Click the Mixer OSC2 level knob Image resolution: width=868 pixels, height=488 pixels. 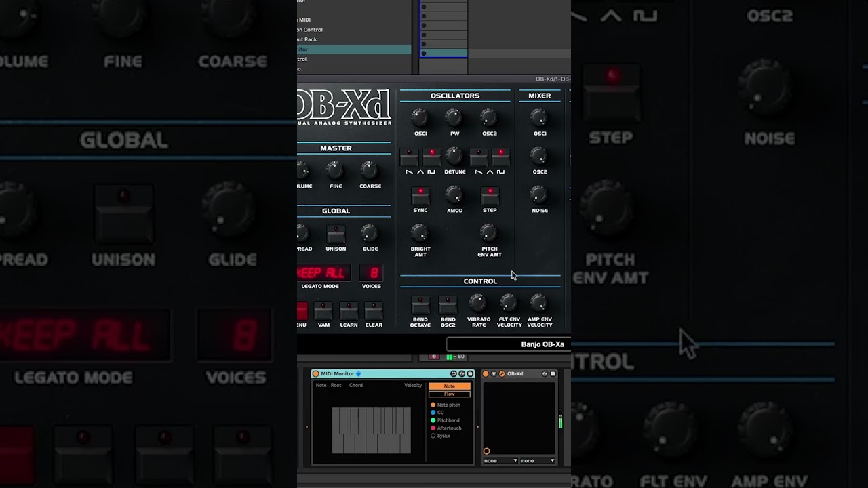539,157
